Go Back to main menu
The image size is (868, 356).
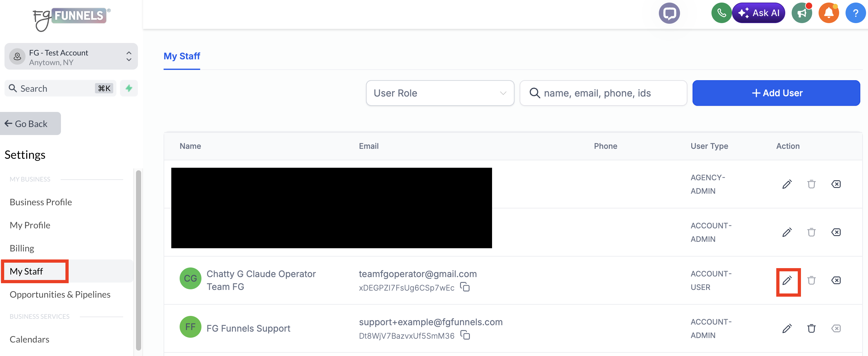tap(30, 123)
